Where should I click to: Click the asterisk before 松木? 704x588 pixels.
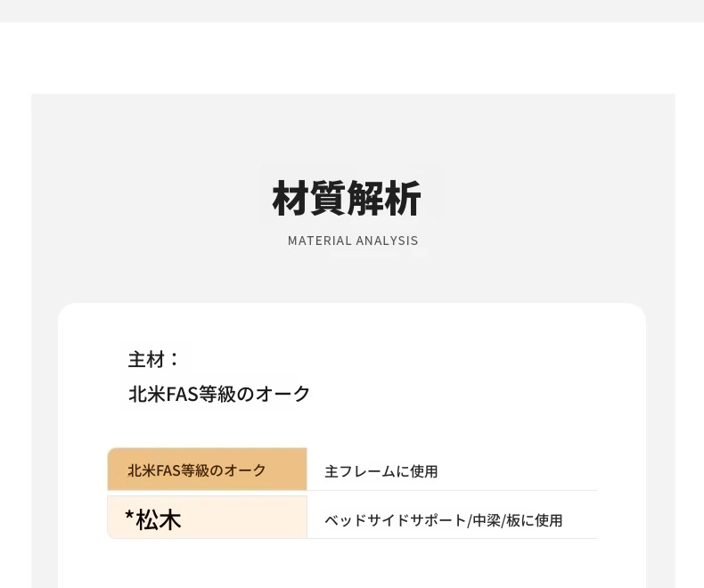[130, 516]
